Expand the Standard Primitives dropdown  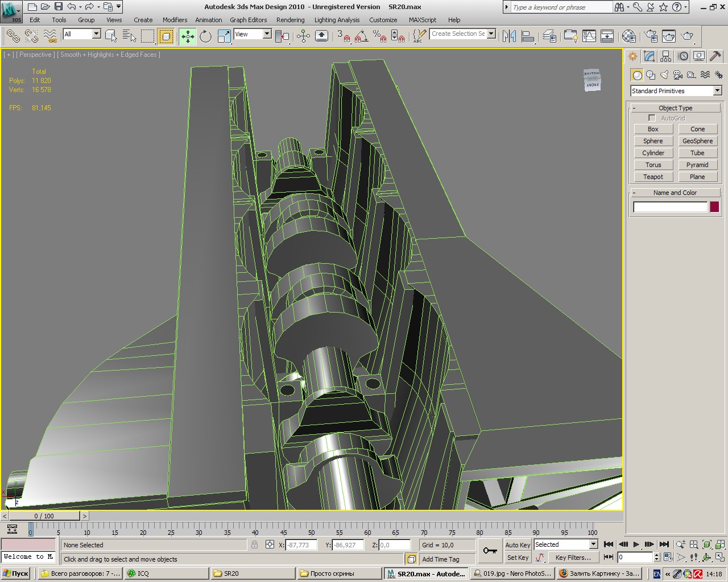[x=717, y=91]
